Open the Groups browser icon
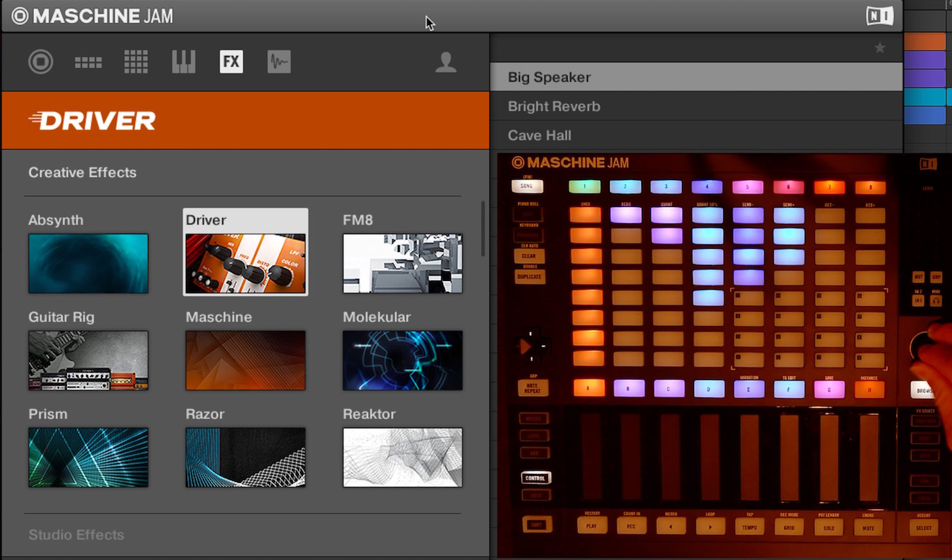The image size is (952, 560). pyautogui.click(x=88, y=62)
